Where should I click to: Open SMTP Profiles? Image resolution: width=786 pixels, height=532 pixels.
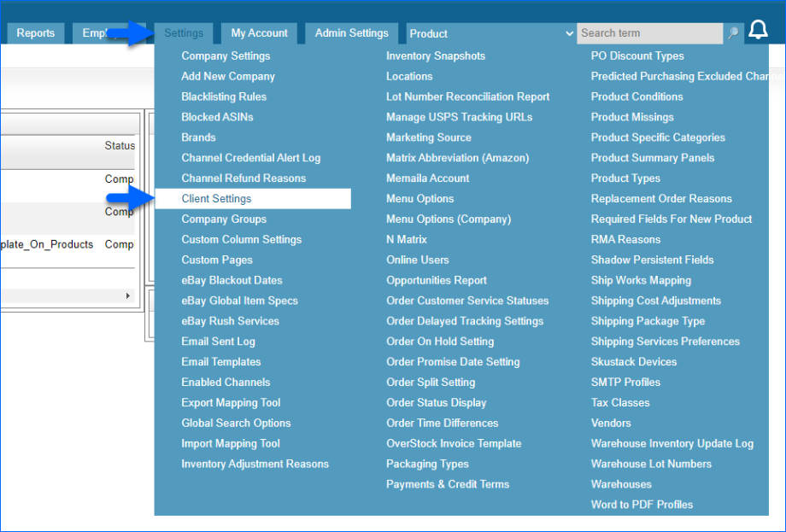click(625, 382)
